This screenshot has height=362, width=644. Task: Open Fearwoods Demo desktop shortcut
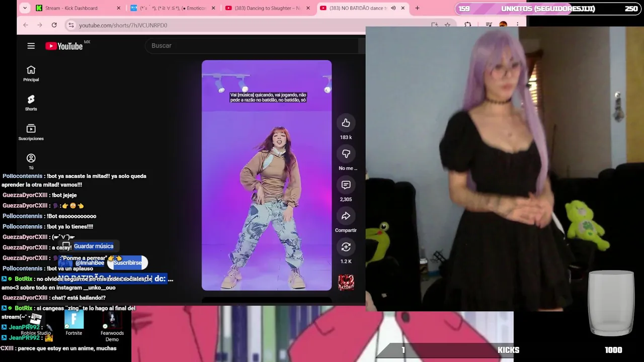[112, 326]
